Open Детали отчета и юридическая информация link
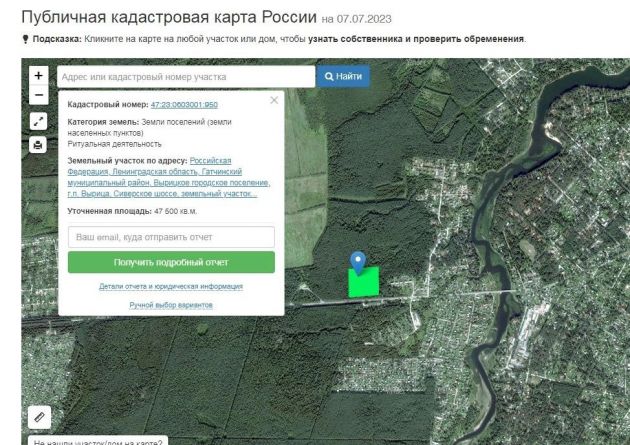This screenshot has width=630, height=445. [171, 286]
